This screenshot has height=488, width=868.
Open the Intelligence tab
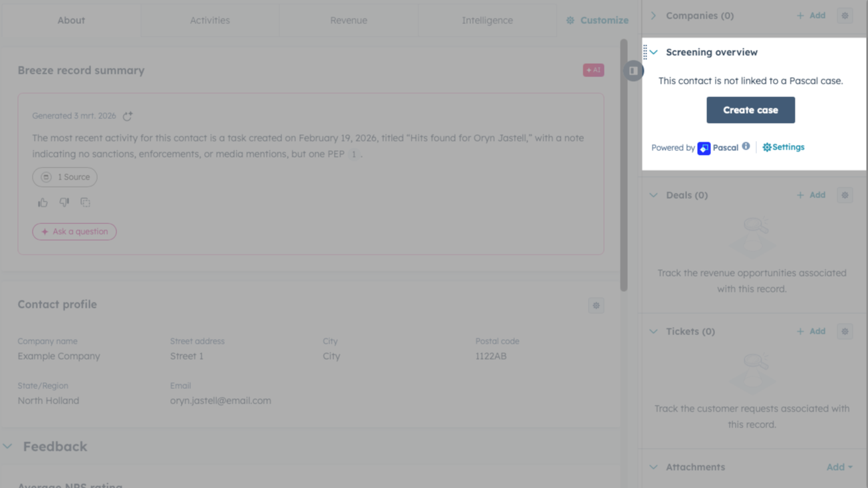(487, 21)
